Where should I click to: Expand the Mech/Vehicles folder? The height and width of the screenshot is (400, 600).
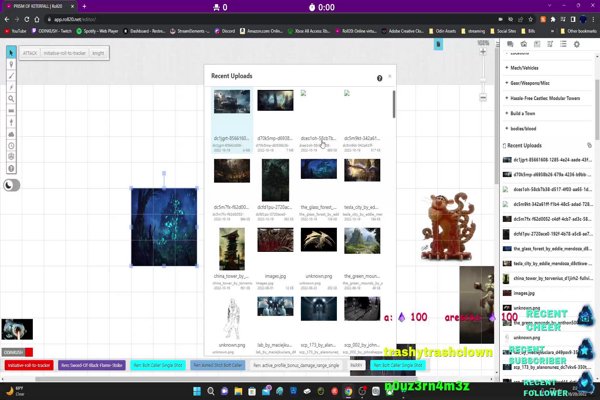tap(523, 68)
